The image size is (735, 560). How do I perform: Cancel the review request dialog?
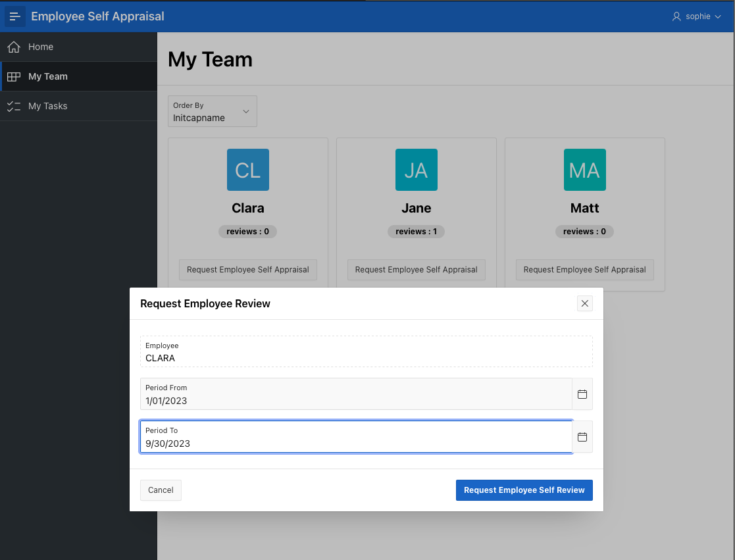click(161, 490)
